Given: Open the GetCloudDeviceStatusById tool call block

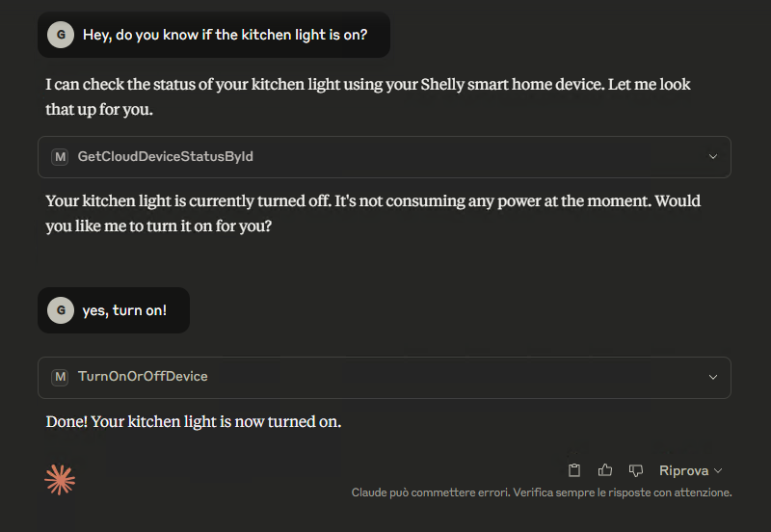Looking at the screenshot, I should click(x=385, y=157).
